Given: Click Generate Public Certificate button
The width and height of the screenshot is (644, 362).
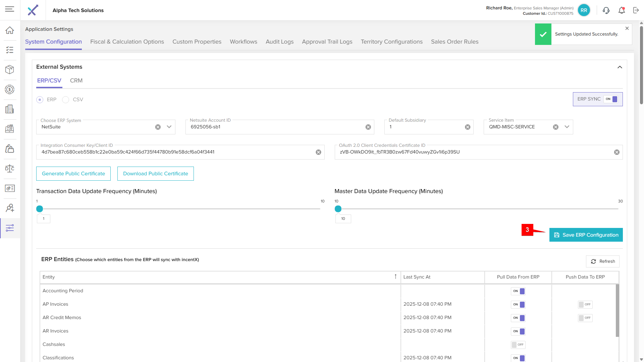Looking at the screenshot, I should (x=73, y=174).
